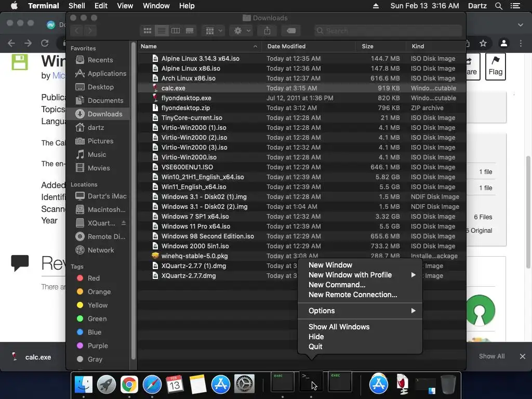Image resolution: width=532 pixels, height=399 pixels.
Task: Open calc.exe item in Chrome downloads bar
Action: [x=32, y=357]
